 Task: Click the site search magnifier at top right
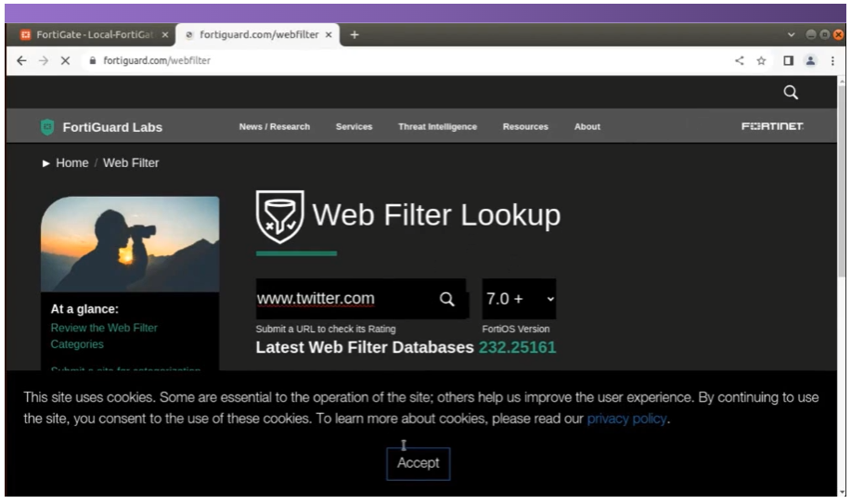point(791,92)
